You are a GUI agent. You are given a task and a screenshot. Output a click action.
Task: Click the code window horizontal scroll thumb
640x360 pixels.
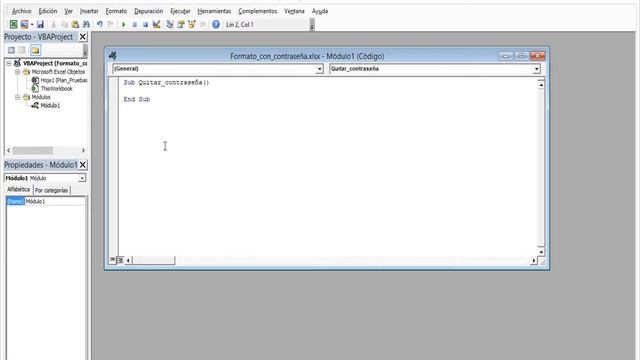153,260
